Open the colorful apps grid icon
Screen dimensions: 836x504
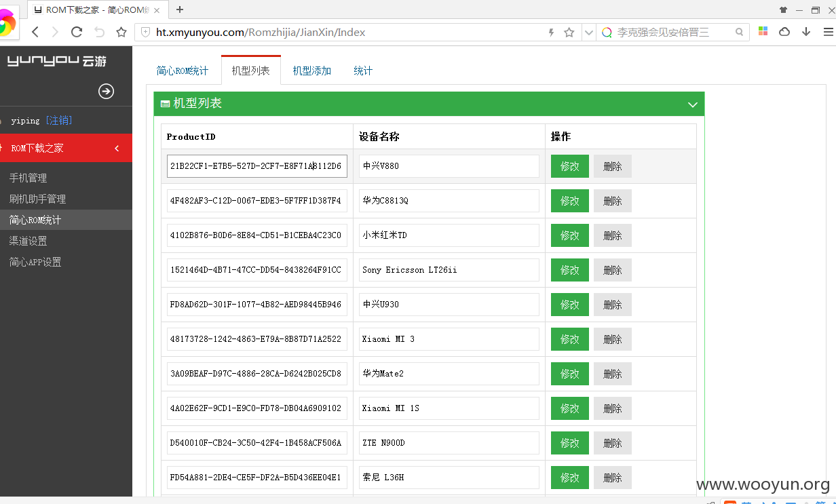coord(763,32)
